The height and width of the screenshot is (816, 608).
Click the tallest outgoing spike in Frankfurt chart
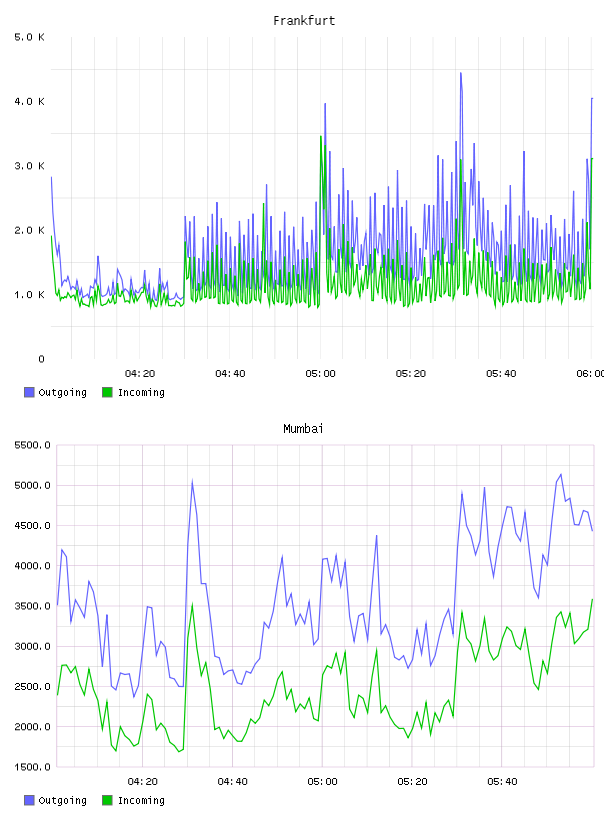coord(461,74)
